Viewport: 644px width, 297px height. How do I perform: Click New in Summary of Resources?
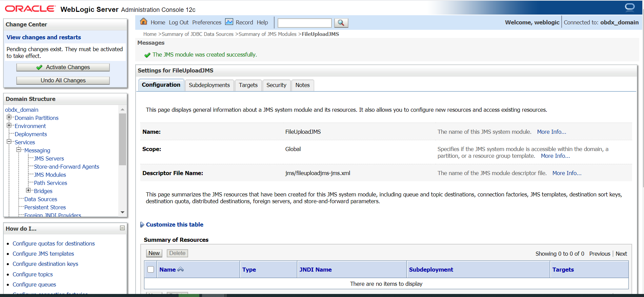[154, 253]
